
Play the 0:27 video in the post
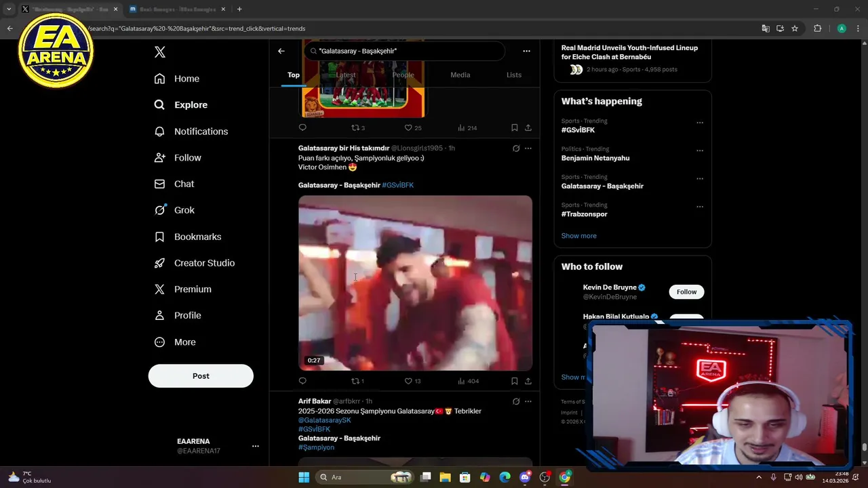[x=415, y=283]
